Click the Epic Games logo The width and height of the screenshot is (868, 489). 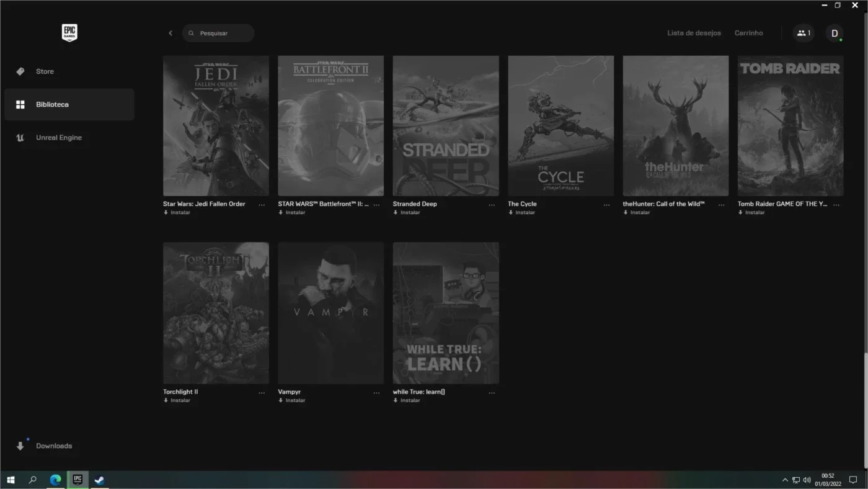pyautogui.click(x=69, y=33)
